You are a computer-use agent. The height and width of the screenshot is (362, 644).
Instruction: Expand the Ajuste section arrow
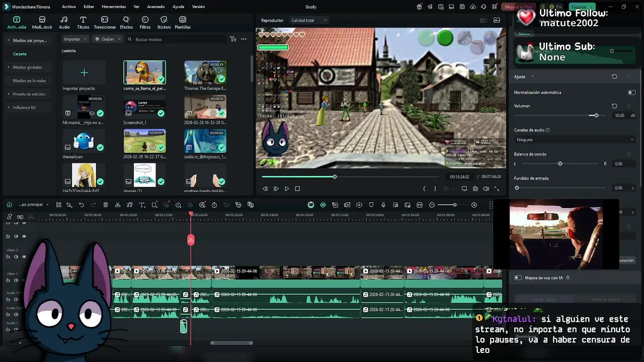pyautogui.click(x=532, y=77)
